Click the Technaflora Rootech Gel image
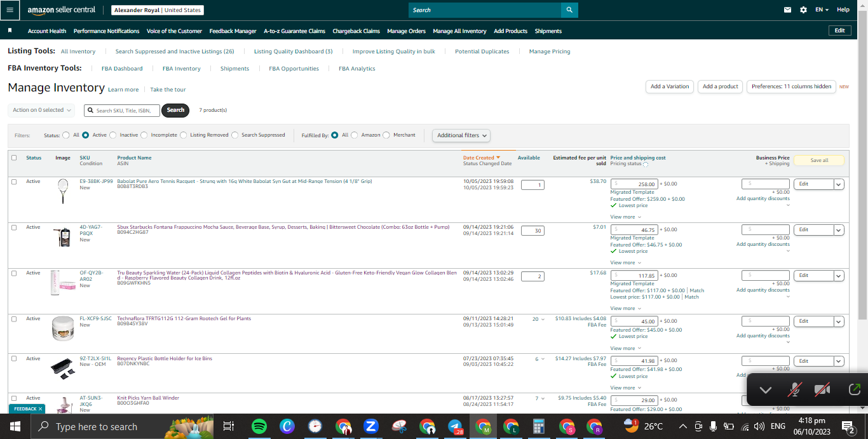This screenshot has width=868, height=439. coord(63,328)
